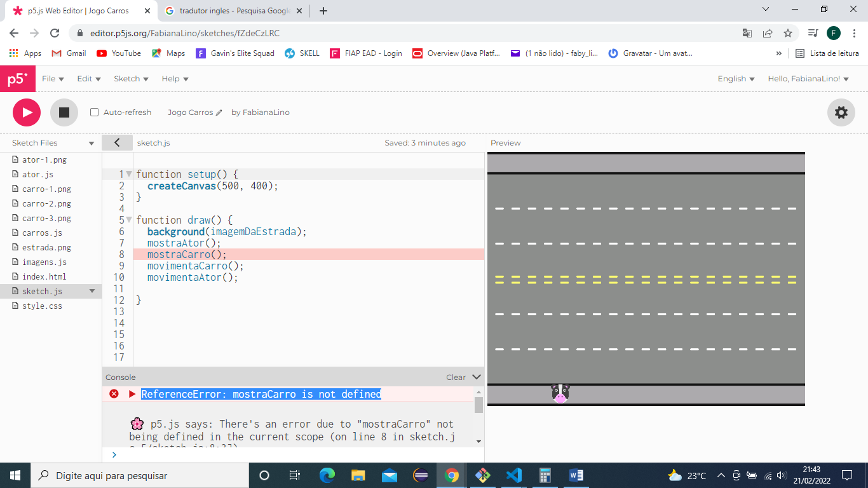Click the console scrollbar down arrow
This screenshot has width=868, height=488.
[478, 441]
